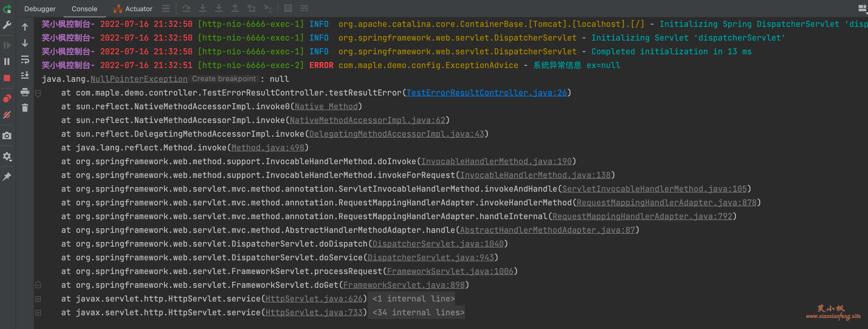Click 'Completed initialization in 13 ms' log message

tap(671, 52)
